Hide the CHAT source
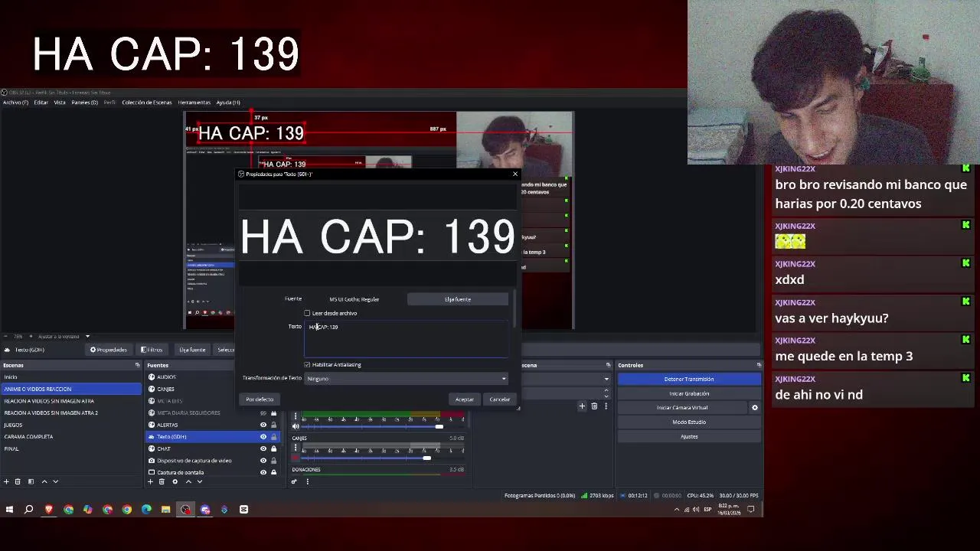 tap(263, 448)
